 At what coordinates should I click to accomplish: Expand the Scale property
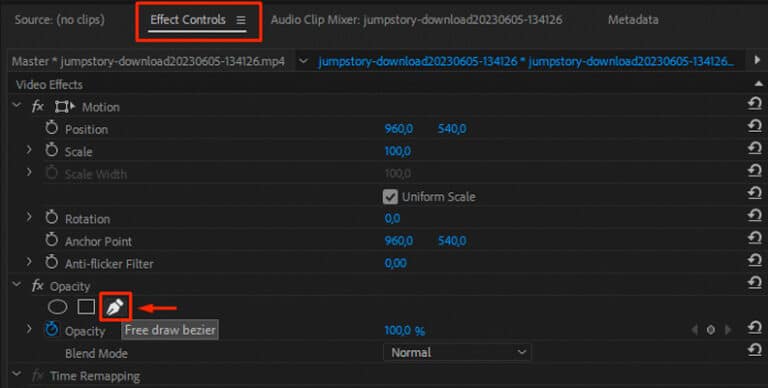tap(29, 150)
